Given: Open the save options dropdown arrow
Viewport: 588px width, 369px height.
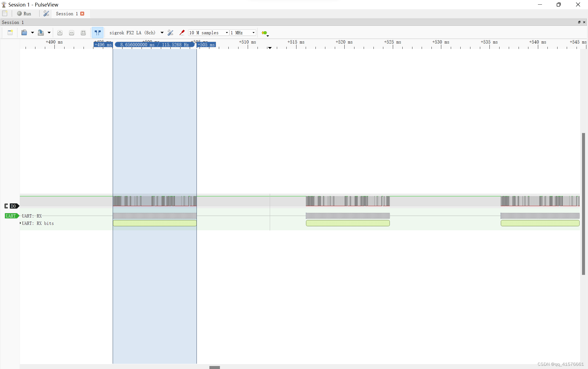Looking at the screenshot, I should click(49, 33).
